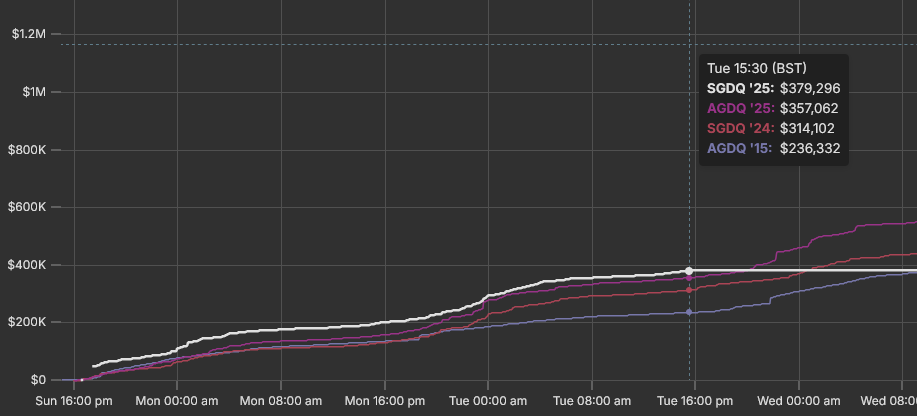This screenshot has width=917, height=416.
Task: Click the $200K y-axis label
Action: coord(27,322)
